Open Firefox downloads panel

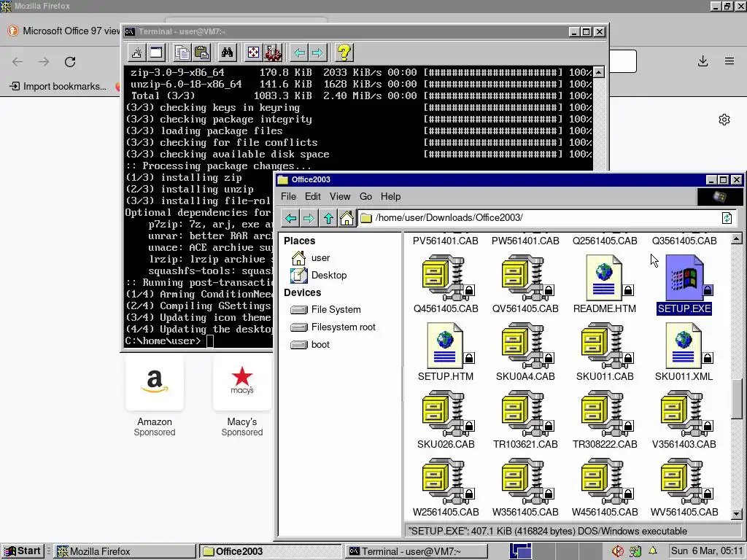(x=703, y=61)
